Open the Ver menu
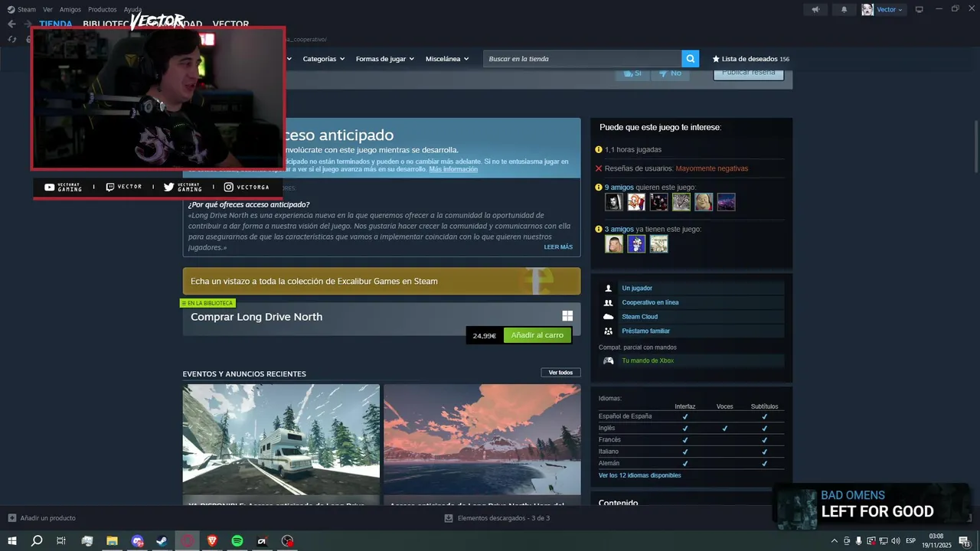The width and height of the screenshot is (980, 551). pos(47,9)
